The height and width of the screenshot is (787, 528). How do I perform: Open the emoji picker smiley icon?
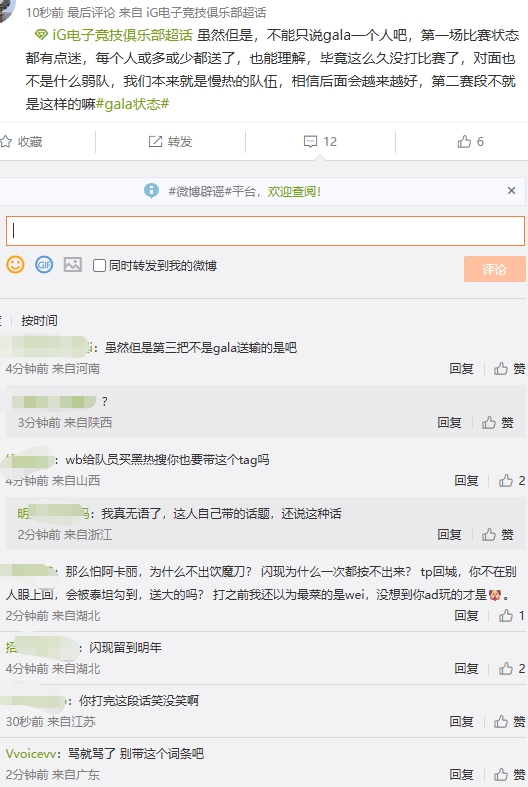click(15, 265)
